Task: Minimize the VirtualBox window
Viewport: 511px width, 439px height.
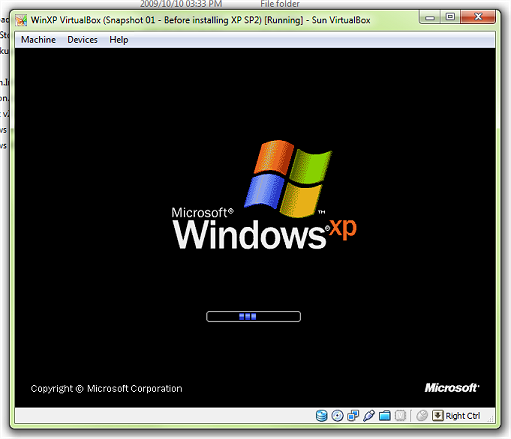Action: point(430,17)
